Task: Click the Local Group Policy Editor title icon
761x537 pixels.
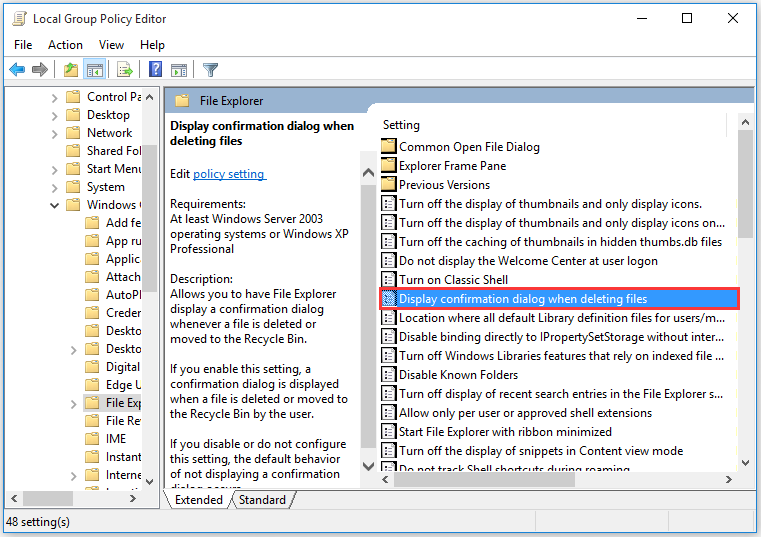Action: click(x=19, y=18)
